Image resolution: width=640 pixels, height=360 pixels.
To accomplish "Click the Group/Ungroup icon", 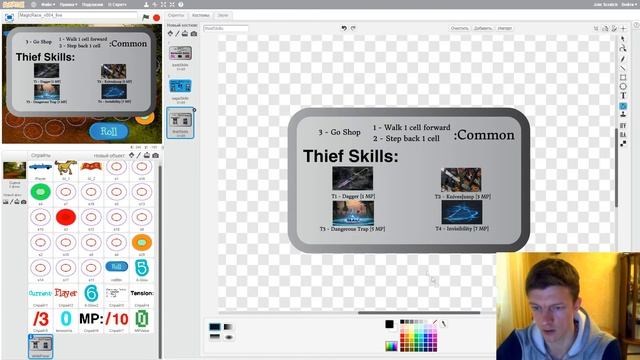I will click(x=623, y=144).
